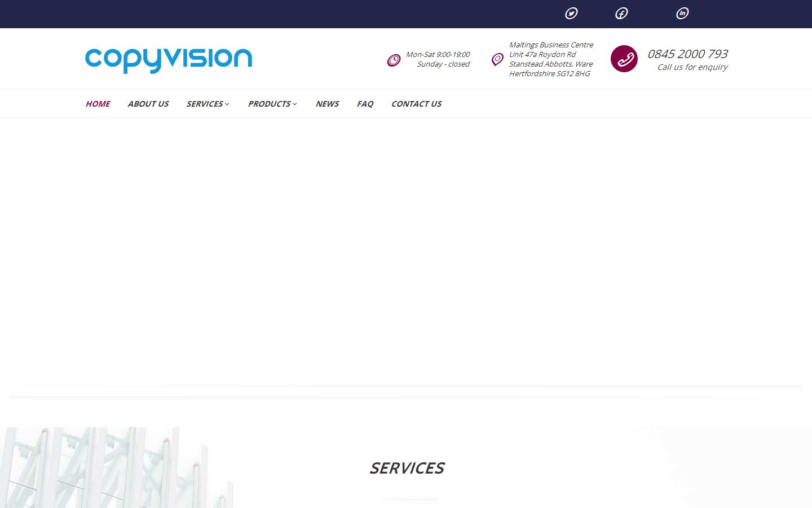Go to ABOUT US from the menu
The height and width of the screenshot is (508, 812).
click(x=148, y=104)
